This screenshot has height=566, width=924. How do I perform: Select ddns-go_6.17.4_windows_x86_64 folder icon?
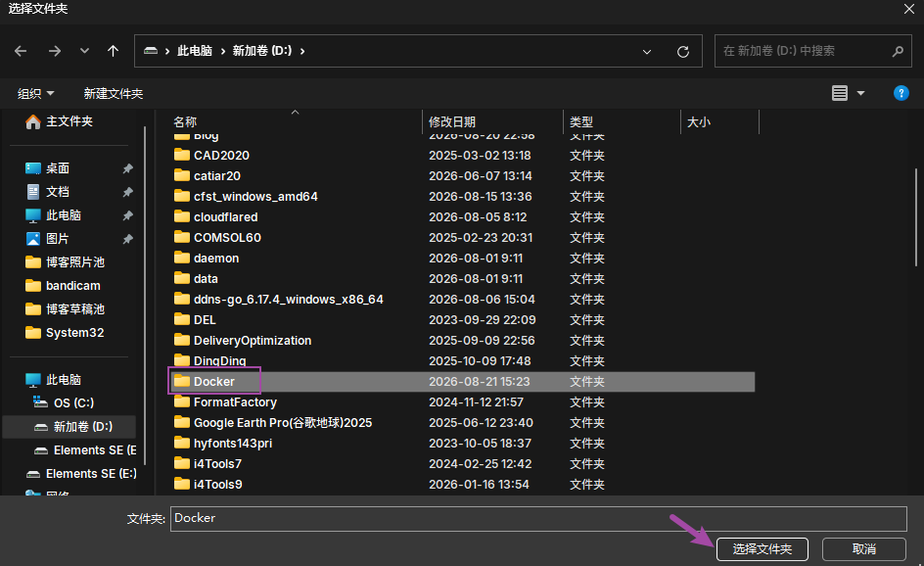(x=182, y=300)
